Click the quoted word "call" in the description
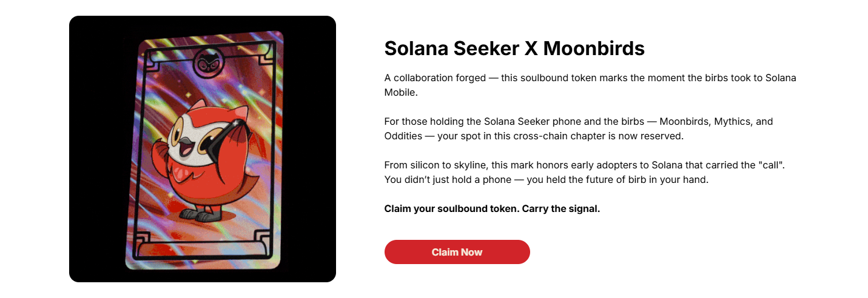 755,165
